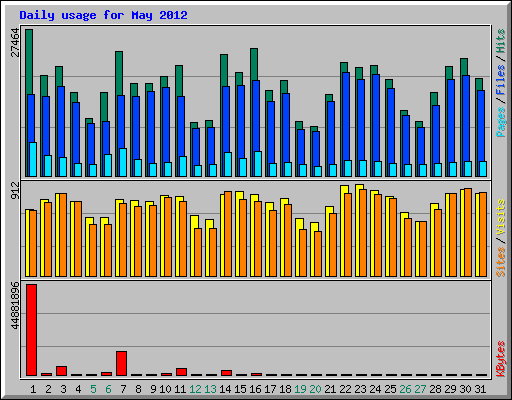The height and width of the screenshot is (400, 512).
Task: Click day label 28 on the x-axis
Action: pyautogui.click(x=435, y=389)
